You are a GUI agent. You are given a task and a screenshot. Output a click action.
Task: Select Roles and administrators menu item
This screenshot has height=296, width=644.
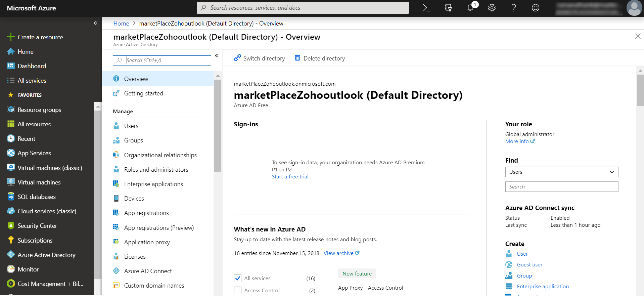[156, 169]
